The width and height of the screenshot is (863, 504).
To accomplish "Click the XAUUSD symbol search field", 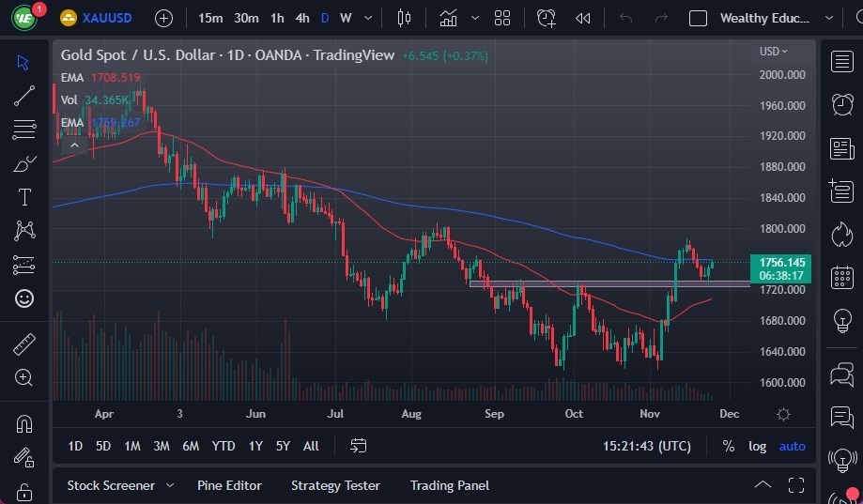I will coord(105,18).
